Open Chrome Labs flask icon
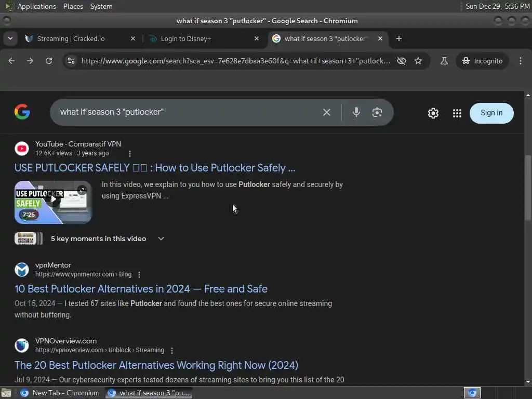532x399 pixels. coord(444,61)
